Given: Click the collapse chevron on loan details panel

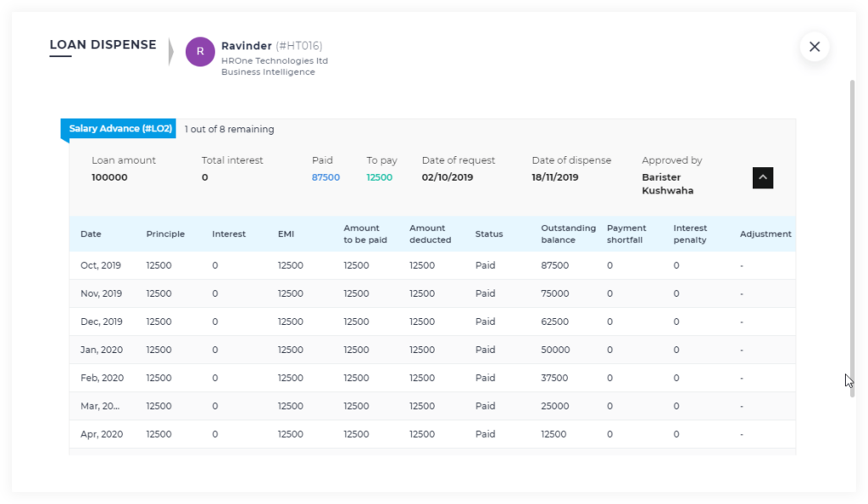Looking at the screenshot, I should (x=762, y=177).
